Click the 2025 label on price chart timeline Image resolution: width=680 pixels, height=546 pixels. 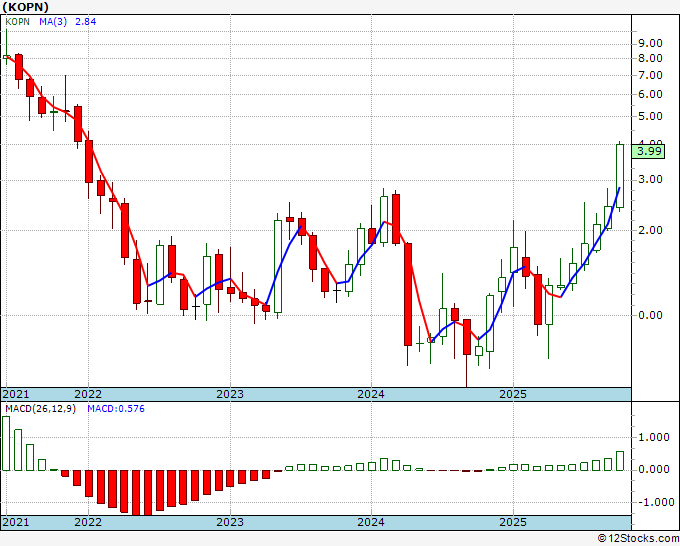tap(513, 394)
